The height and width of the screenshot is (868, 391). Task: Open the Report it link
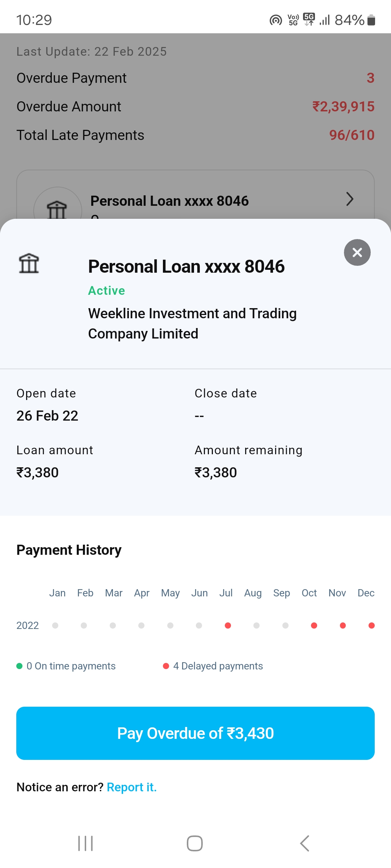click(132, 787)
